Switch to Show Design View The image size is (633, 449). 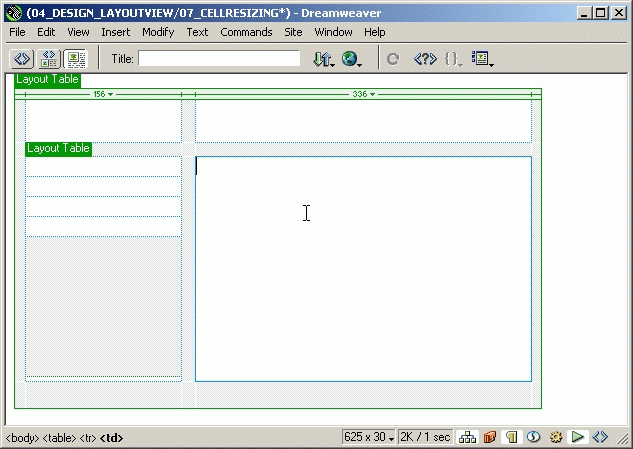coord(75,59)
